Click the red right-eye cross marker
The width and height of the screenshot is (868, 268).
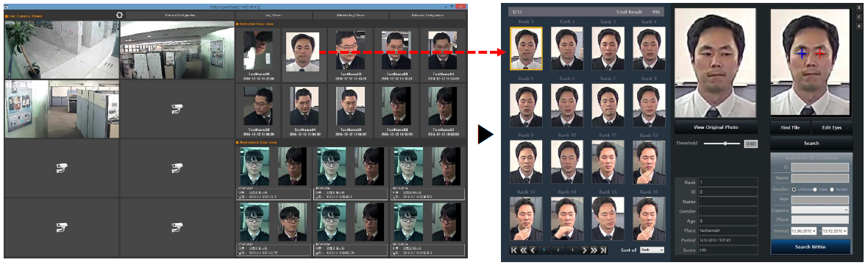[x=820, y=53]
